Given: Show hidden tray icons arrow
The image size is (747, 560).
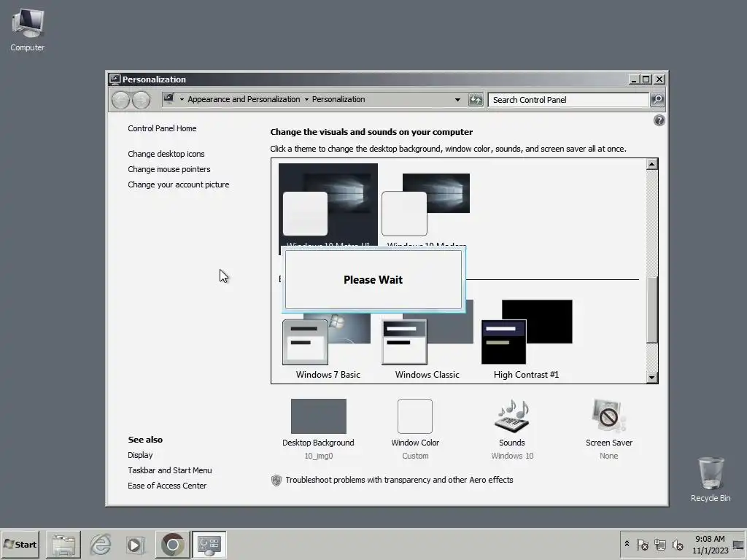Looking at the screenshot, I should [x=627, y=544].
